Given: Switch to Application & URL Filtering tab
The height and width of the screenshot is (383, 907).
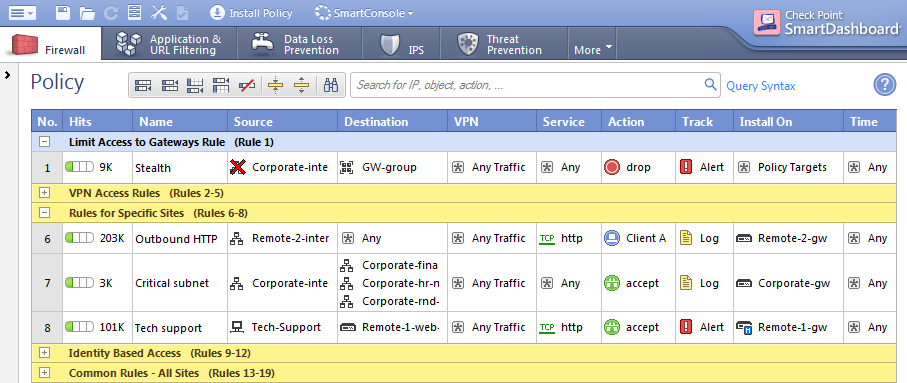Looking at the screenshot, I should pyautogui.click(x=169, y=44).
